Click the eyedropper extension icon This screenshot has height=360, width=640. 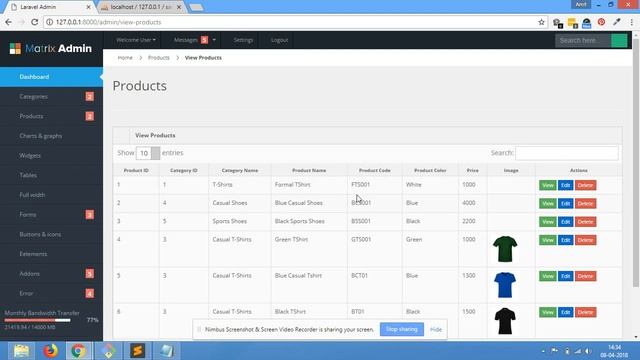click(x=616, y=22)
